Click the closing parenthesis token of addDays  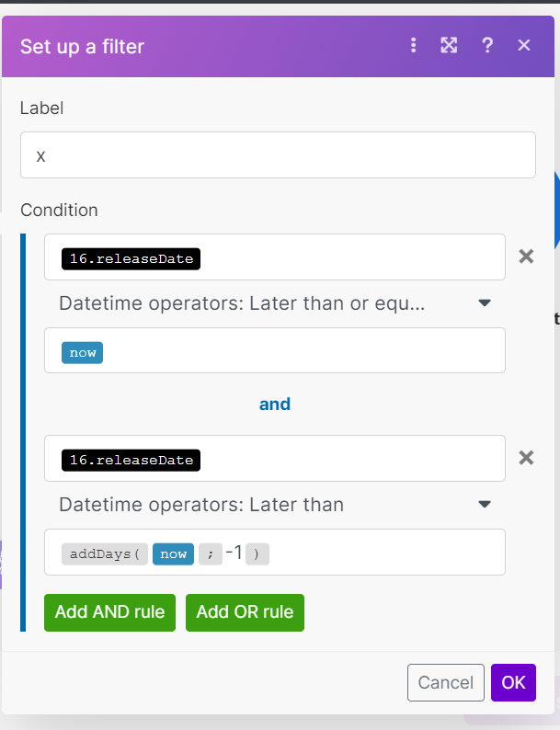click(x=257, y=553)
